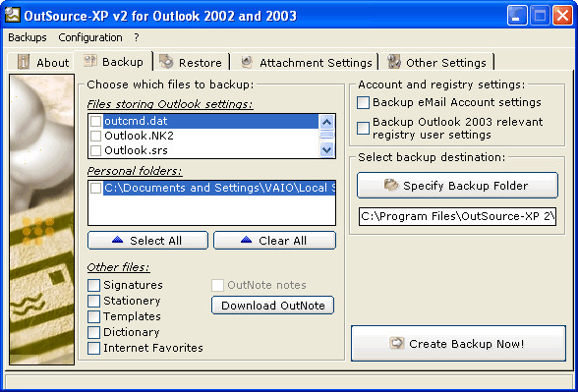Enable the Signatures checkbox
This screenshot has height=392, width=578.
94,285
